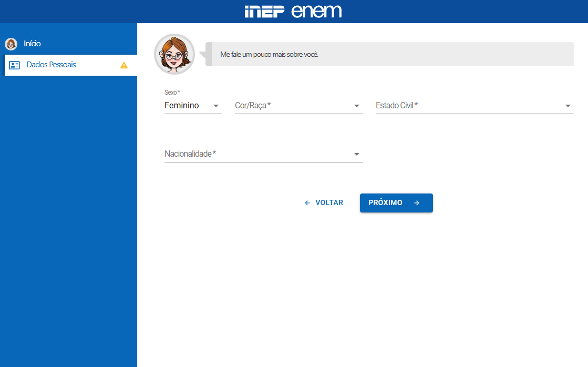Click the large assistant avatar picture
The height and width of the screenshot is (367, 588).
[174, 54]
